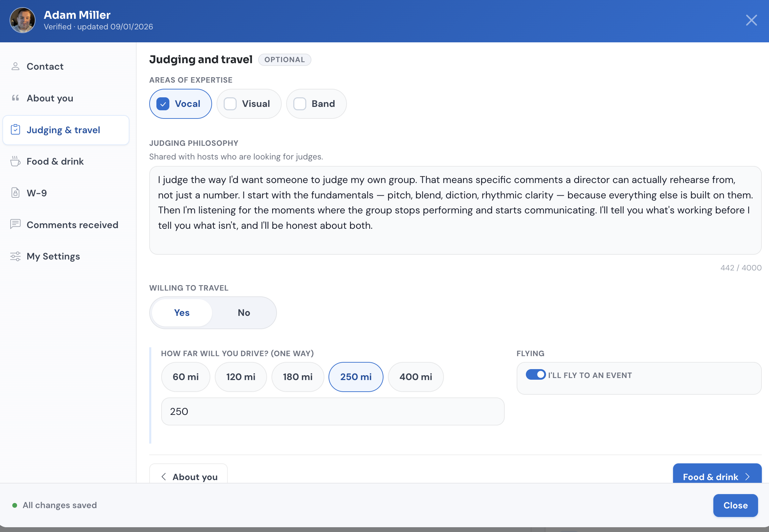Click into the judging philosophy text area
This screenshot has width=769, height=532.
tap(455, 210)
